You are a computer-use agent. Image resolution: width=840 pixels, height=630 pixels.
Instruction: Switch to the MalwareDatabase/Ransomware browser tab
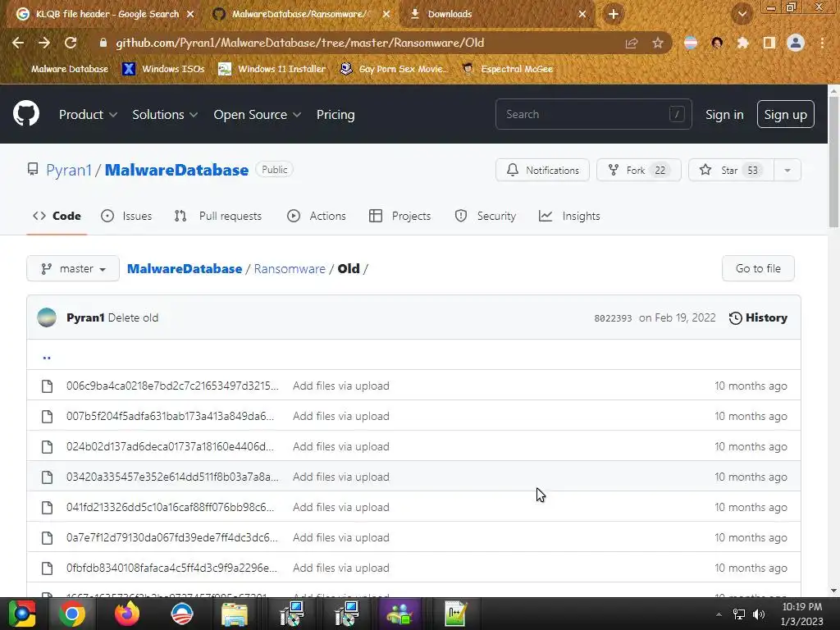(300, 14)
